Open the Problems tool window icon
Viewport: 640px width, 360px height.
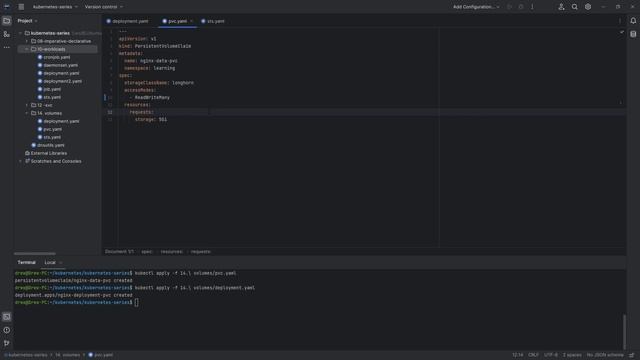pyautogui.click(x=7, y=330)
